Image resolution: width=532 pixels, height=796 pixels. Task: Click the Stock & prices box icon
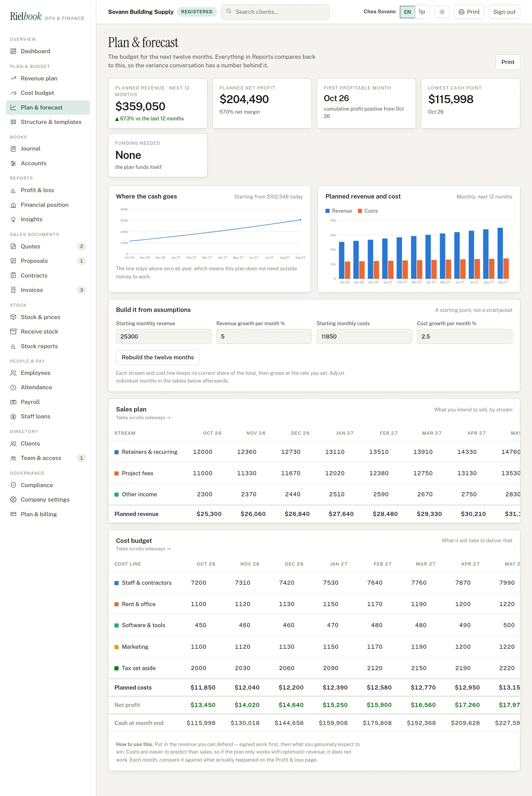click(x=13, y=317)
